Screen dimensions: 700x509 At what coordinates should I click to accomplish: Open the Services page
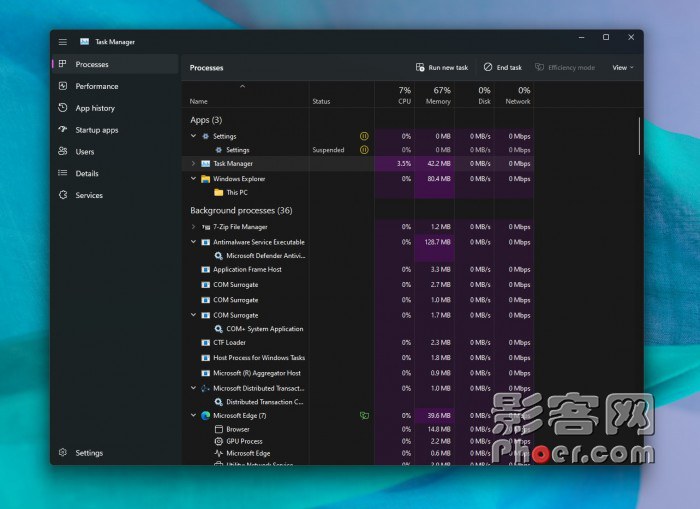116,195
